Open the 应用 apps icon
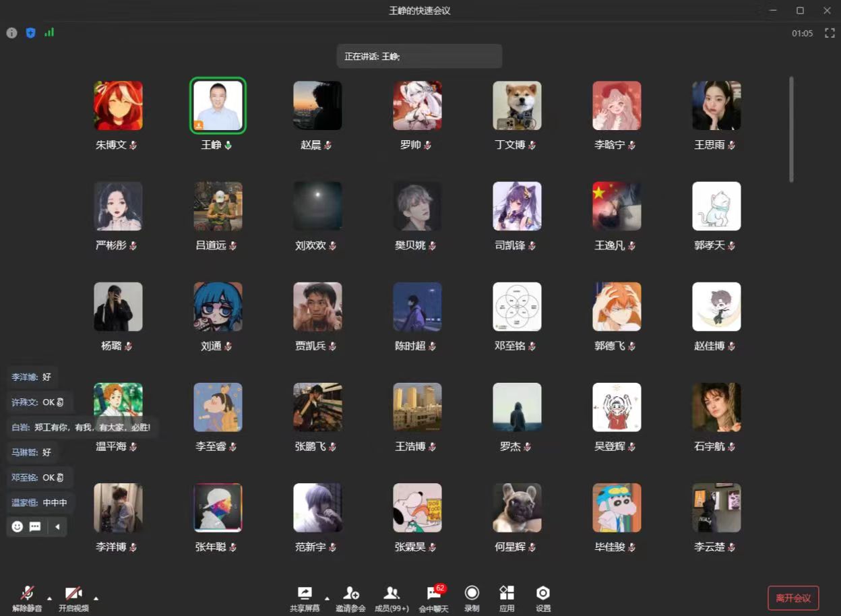841x616 pixels. coord(507,598)
